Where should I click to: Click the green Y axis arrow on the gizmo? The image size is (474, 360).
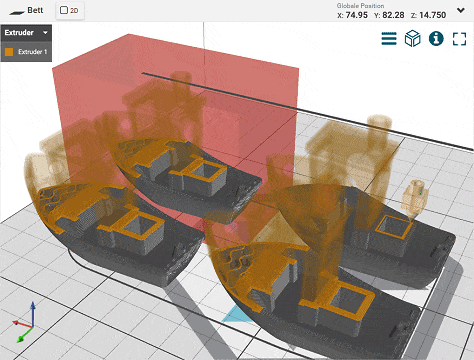click(x=24, y=335)
